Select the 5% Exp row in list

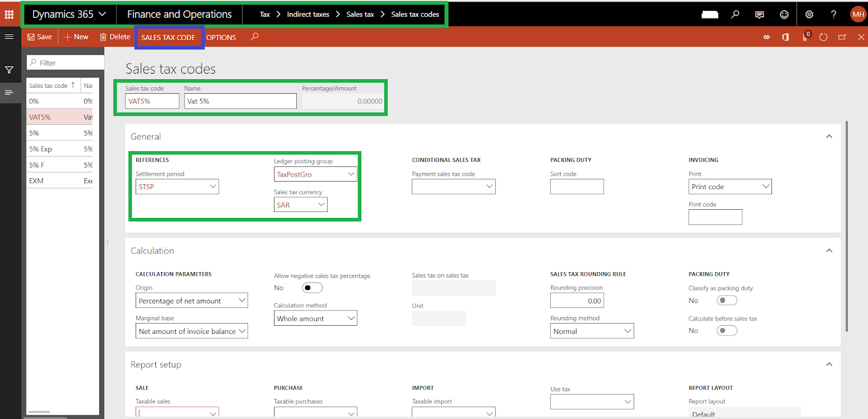pyautogui.click(x=61, y=149)
